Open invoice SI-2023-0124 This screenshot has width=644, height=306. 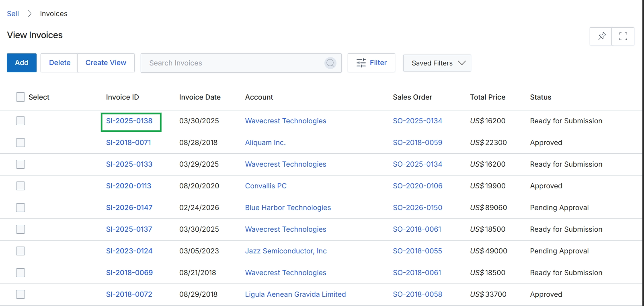(129, 251)
